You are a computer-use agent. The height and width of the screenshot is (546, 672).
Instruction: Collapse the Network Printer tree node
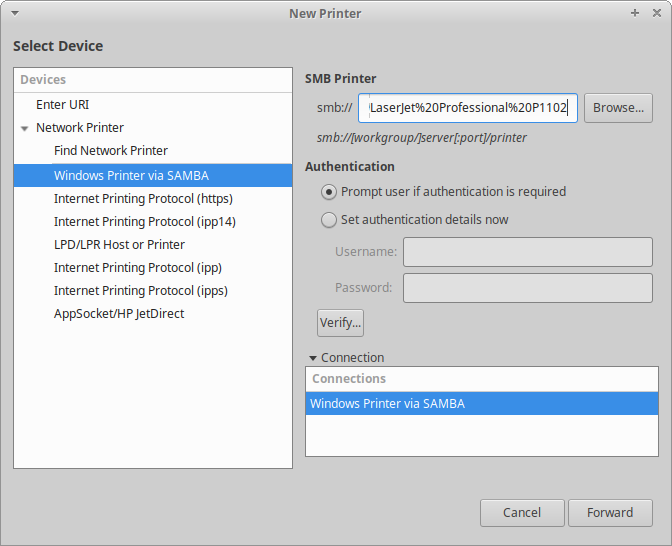[25, 128]
